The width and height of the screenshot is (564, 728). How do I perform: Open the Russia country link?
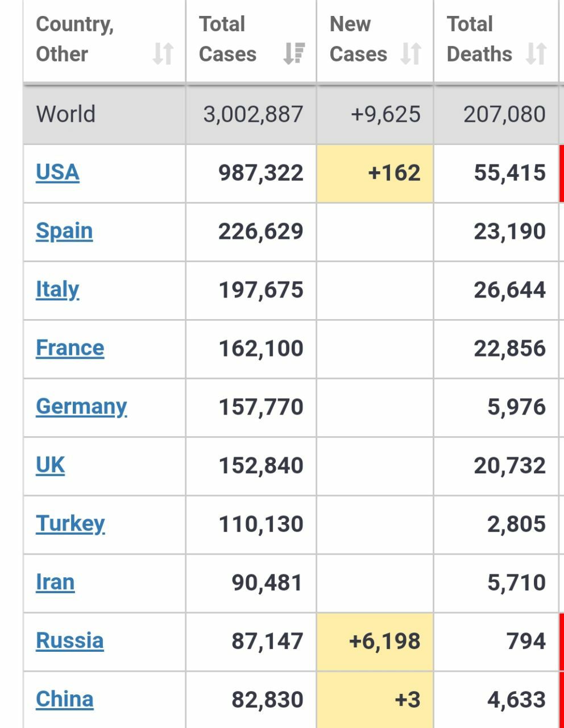point(70,640)
